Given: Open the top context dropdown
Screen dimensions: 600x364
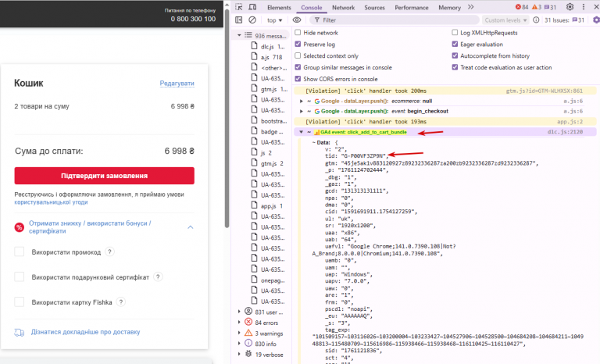Looking at the screenshot, I should click(274, 20).
